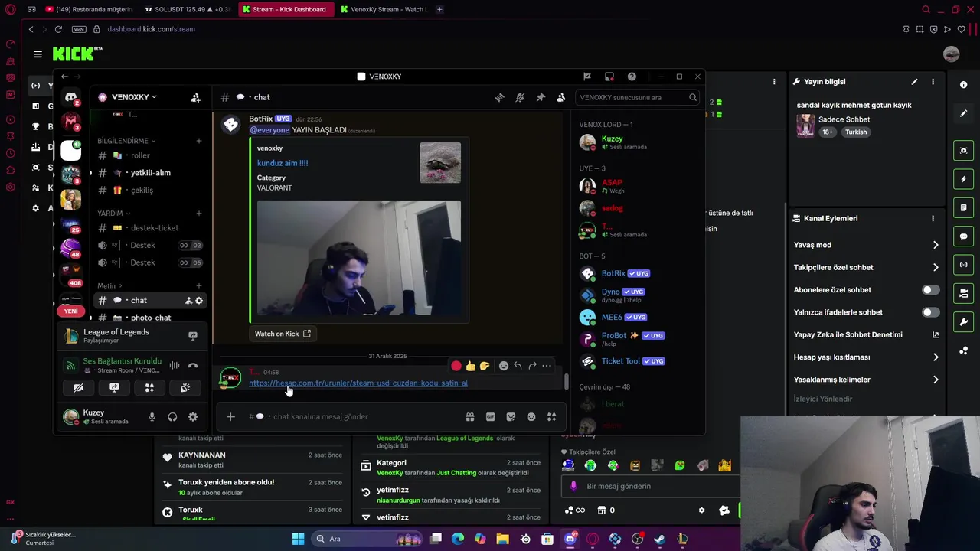The height and width of the screenshot is (551, 980).
Task: Expand Takipçilere özel sohbet setting
Action: [867, 268]
